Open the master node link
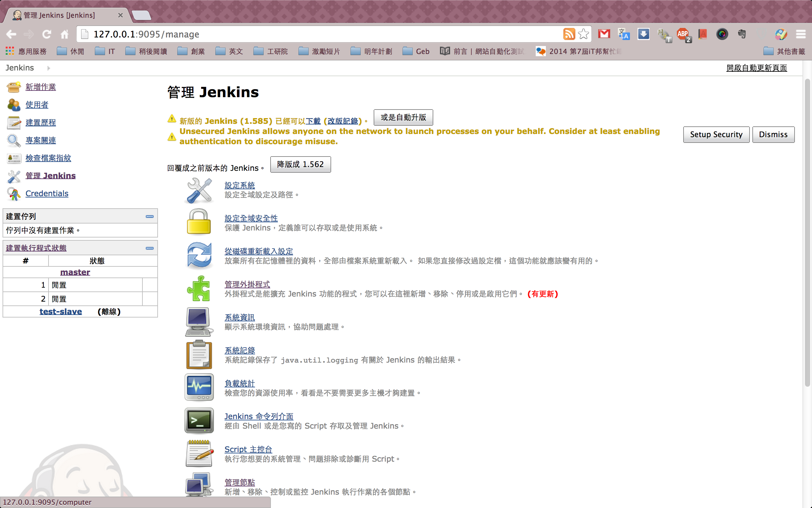The height and width of the screenshot is (508, 812). [x=75, y=272]
